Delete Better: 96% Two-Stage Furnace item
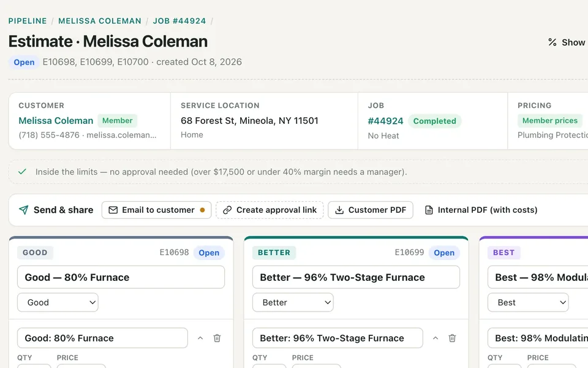Image resolution: width=588 pixels, height=368 pixels. pos(452,338)
